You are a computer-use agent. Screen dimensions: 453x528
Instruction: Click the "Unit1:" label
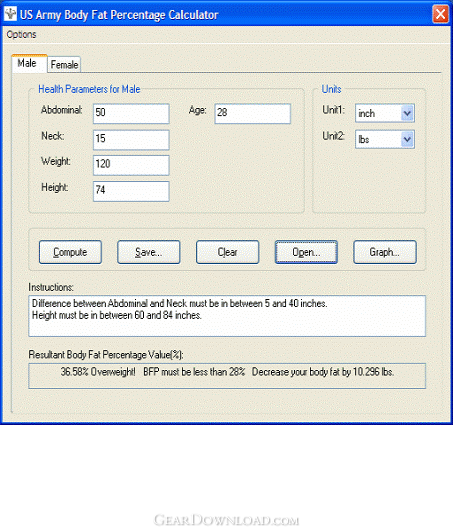(x=333, y=110)
